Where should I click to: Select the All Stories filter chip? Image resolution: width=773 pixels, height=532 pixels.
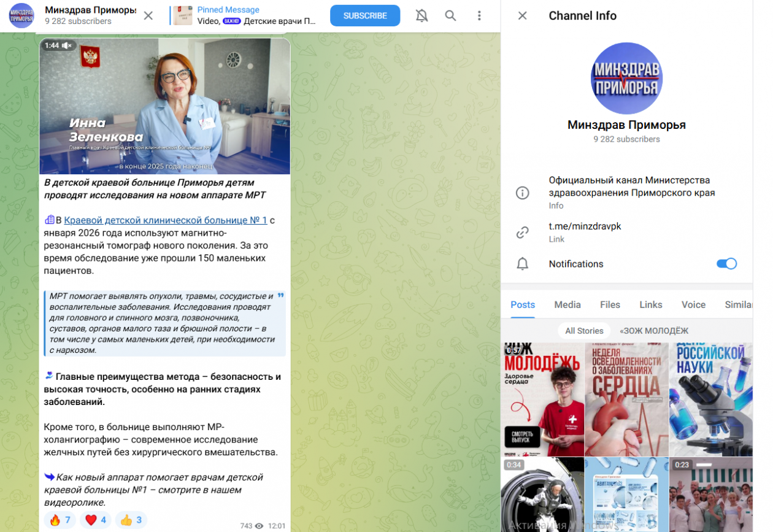(584, 331)
